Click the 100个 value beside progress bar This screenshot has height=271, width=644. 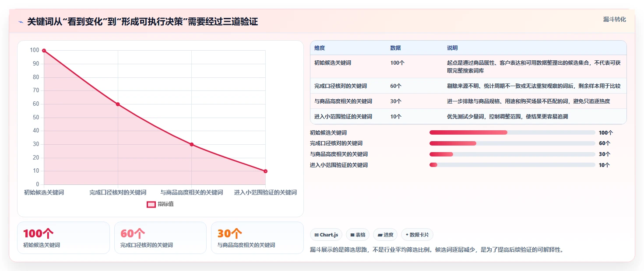click(x=606, y=132)
